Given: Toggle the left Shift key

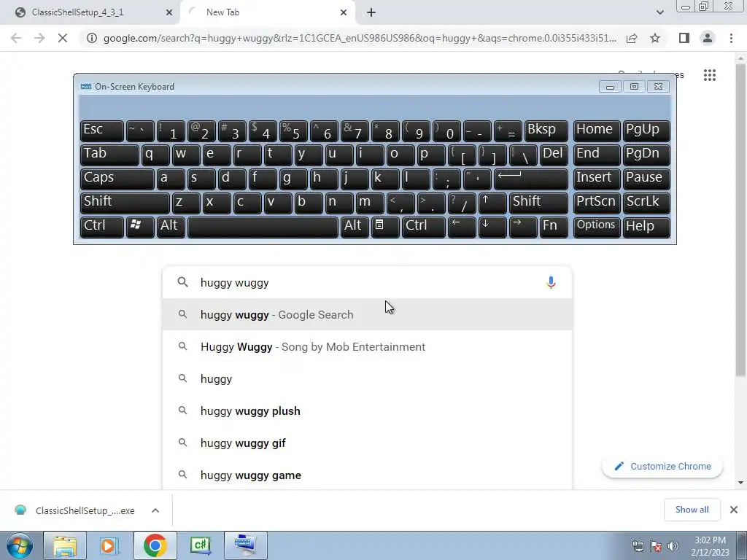Looking at the screenshot, I should pos(125,203).
